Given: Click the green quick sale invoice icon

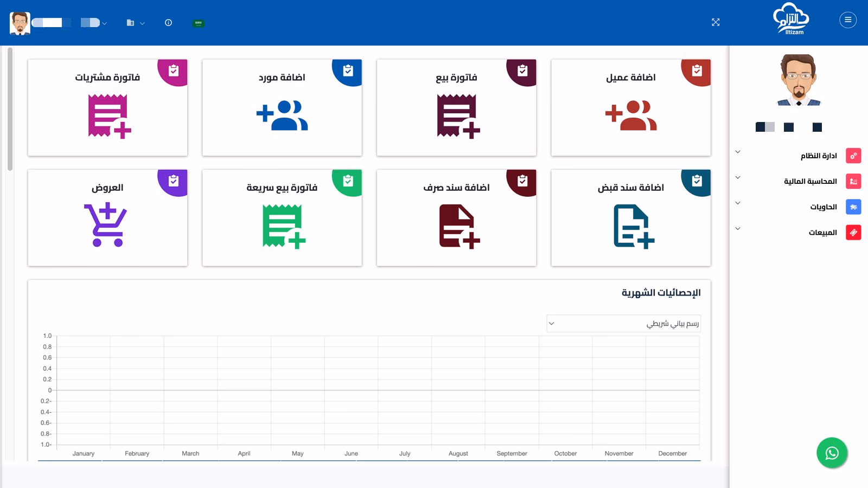Looking at the screenshot, I should (283, 226).
